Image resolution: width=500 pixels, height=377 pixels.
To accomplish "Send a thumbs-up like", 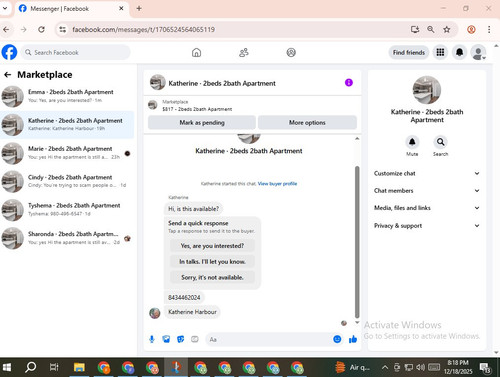I will (x=353, y=339).
